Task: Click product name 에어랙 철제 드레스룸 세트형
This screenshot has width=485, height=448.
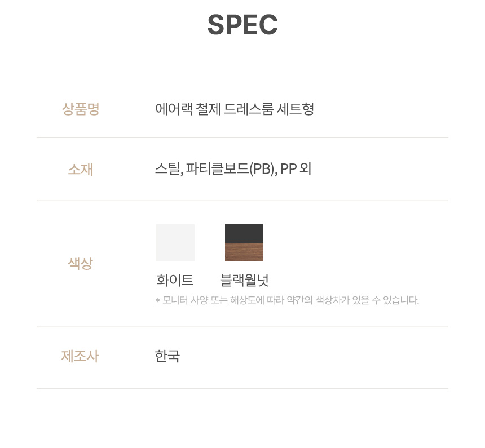Action: (x=235, y=109)
